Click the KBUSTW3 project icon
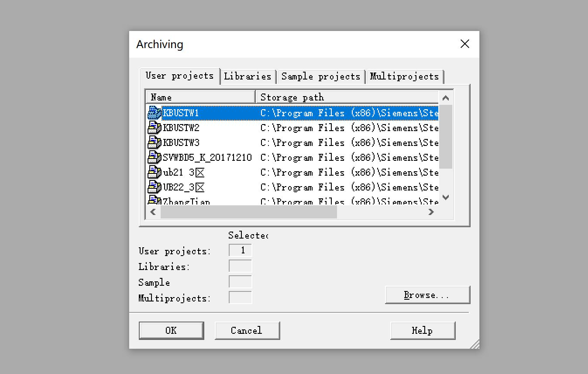Screen dimensions: 588x374 click(155, 143)
